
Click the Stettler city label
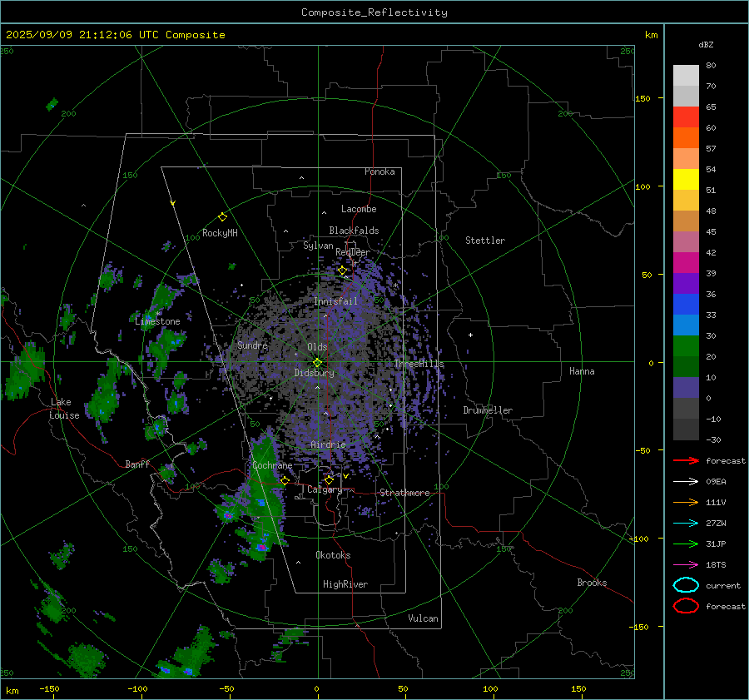click(x=485, y=241)
